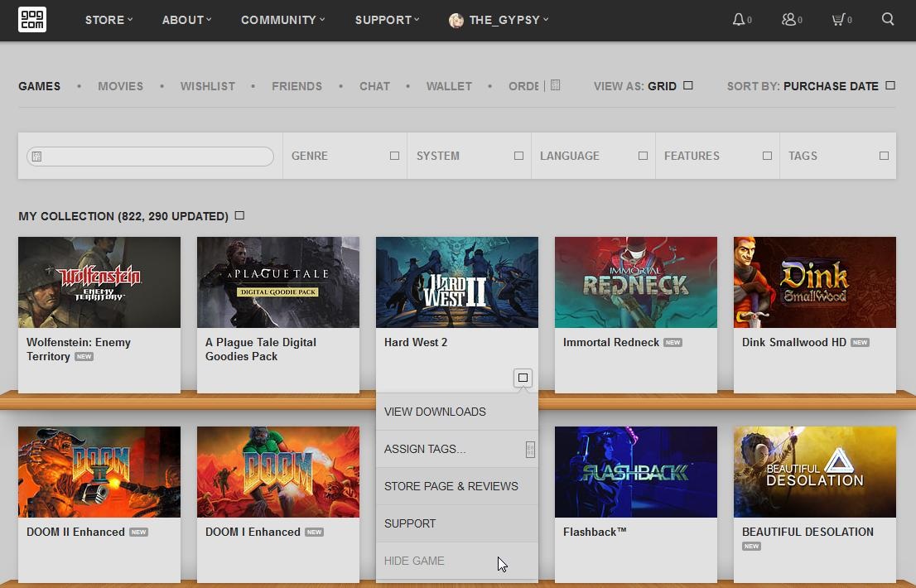This screenshot has width=916, height=588.
Task: Open Sort By Purchase Date dropdown
Action: click(x=811, y=86)
